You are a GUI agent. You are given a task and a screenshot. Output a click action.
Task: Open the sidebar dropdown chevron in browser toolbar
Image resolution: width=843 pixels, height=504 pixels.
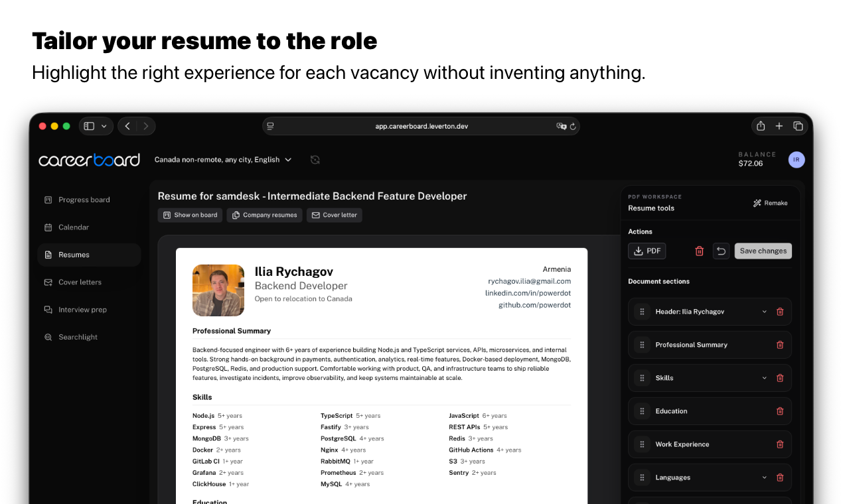click(x=104, y=126)
